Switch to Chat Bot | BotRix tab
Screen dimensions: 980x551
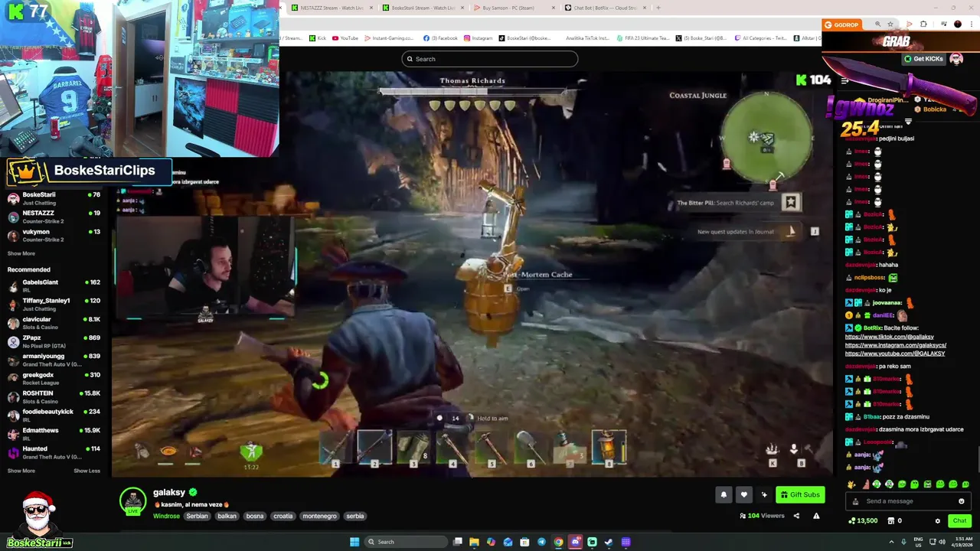coord(606,8)
